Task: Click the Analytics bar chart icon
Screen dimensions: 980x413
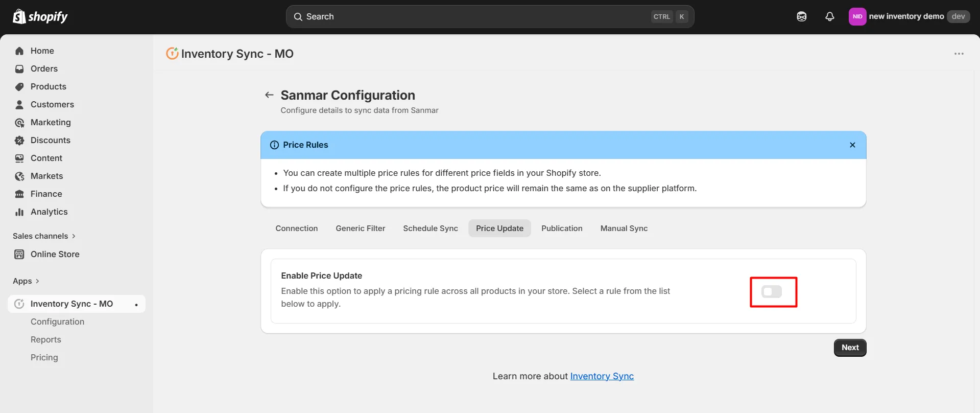Action: (19, 212)
